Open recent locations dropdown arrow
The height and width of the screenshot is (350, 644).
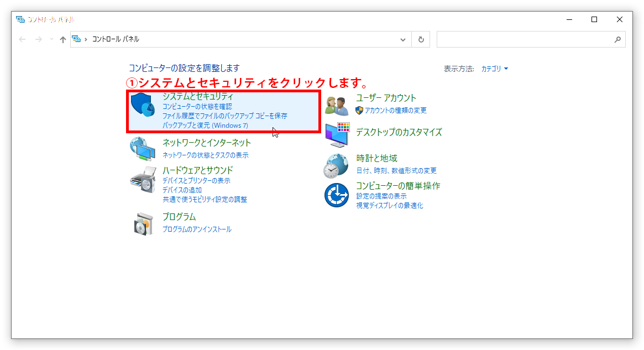click(51, 39)
